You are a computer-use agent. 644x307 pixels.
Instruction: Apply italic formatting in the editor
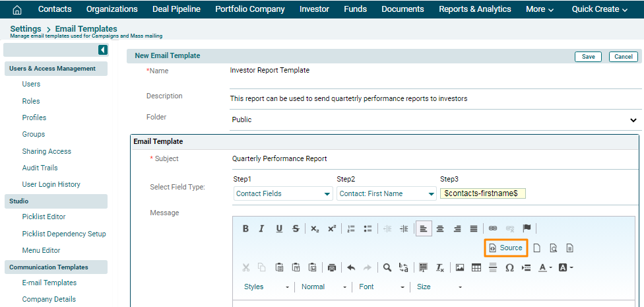tap(262, 229)
